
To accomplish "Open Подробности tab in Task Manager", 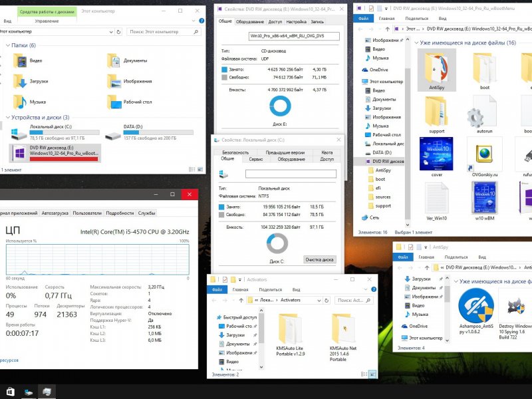I will coord(120,213).
